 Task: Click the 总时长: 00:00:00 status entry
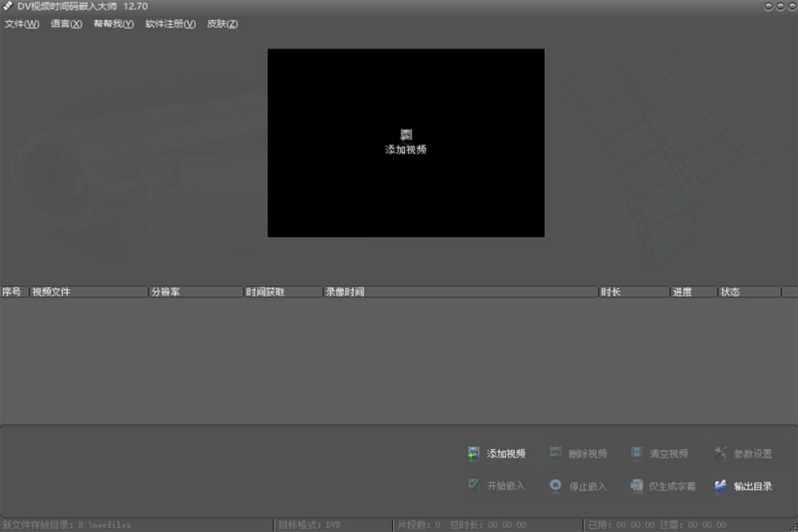(x=488, y=525)
